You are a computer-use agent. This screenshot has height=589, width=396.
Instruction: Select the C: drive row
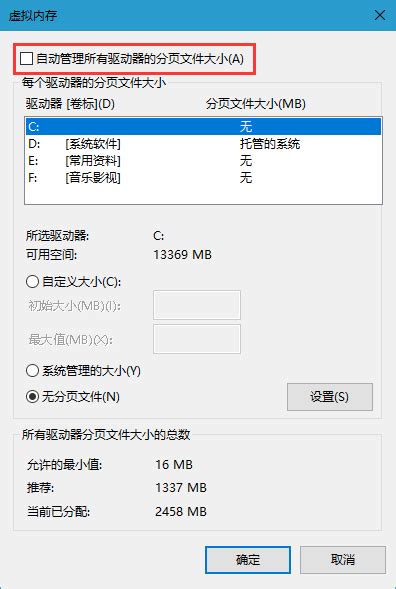point(203,127)
